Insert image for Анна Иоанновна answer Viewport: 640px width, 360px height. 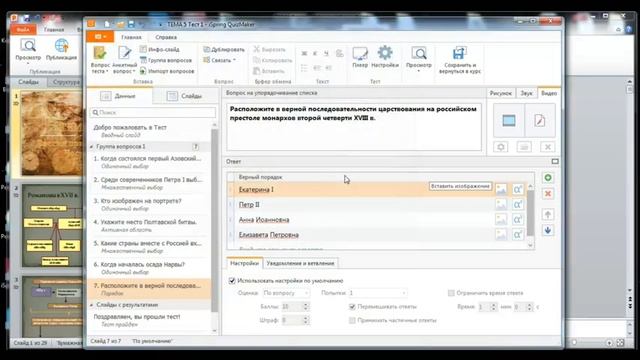pyautogui.click(x=501, y=220)
